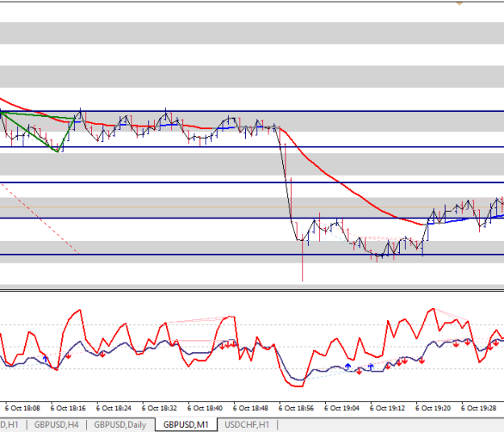This screenshot has height=432, width=504.
Task: Click the 6 Oct 18:24 time label
Action: (114, 409)
